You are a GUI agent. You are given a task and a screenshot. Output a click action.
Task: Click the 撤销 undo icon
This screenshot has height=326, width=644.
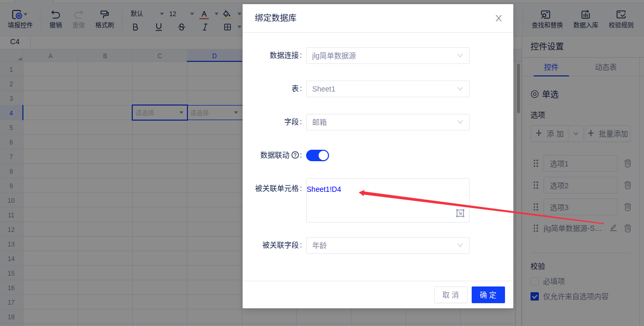tap(56, 15)
